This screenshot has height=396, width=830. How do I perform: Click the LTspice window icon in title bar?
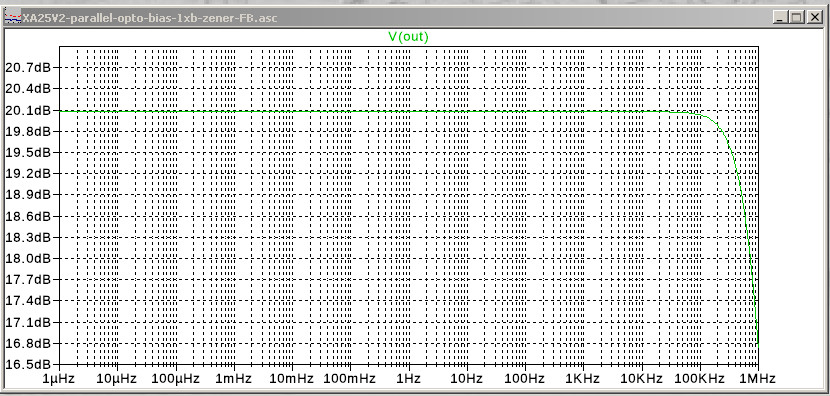(x=13, y=18)
